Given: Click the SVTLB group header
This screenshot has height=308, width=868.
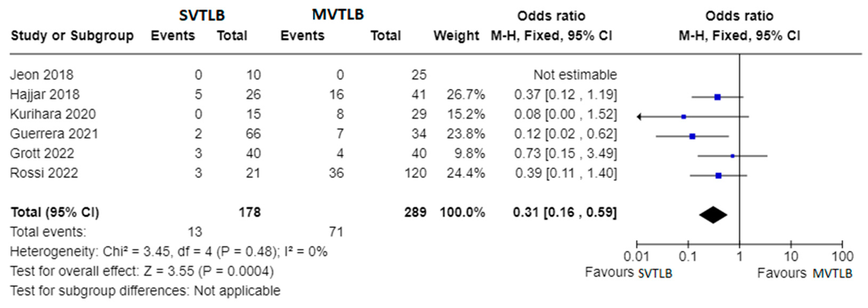Looking at the screenshot, I should (x=202, y=15).
